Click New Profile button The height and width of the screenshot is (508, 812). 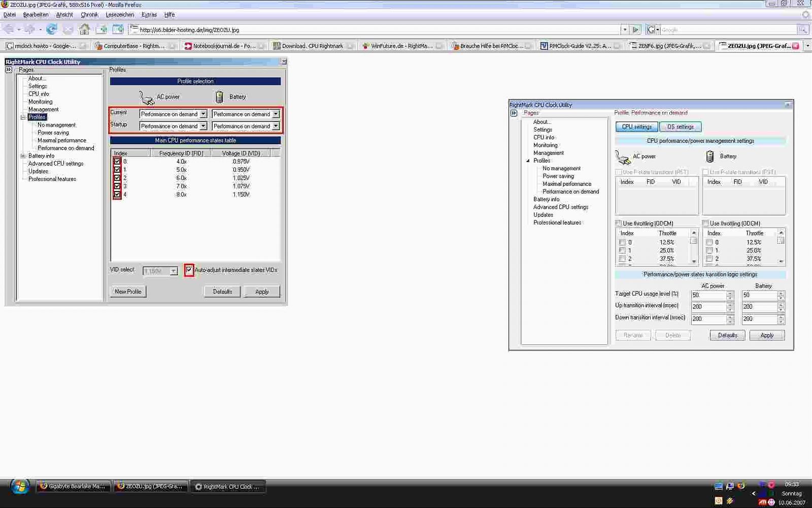coord(128,292)
